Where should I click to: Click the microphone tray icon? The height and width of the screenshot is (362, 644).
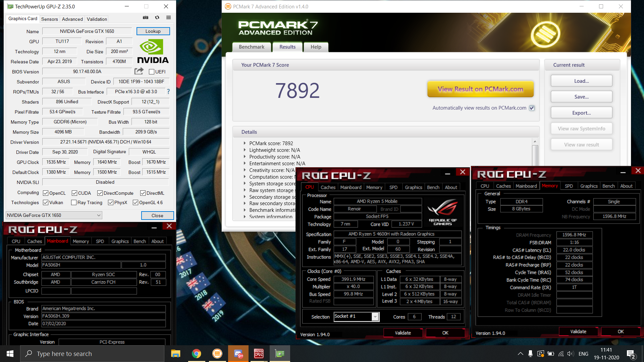click(x=530, y=354)
